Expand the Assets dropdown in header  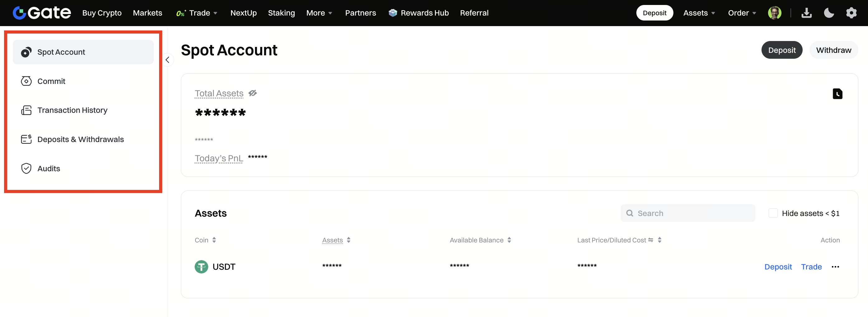[x=699, y=13]
